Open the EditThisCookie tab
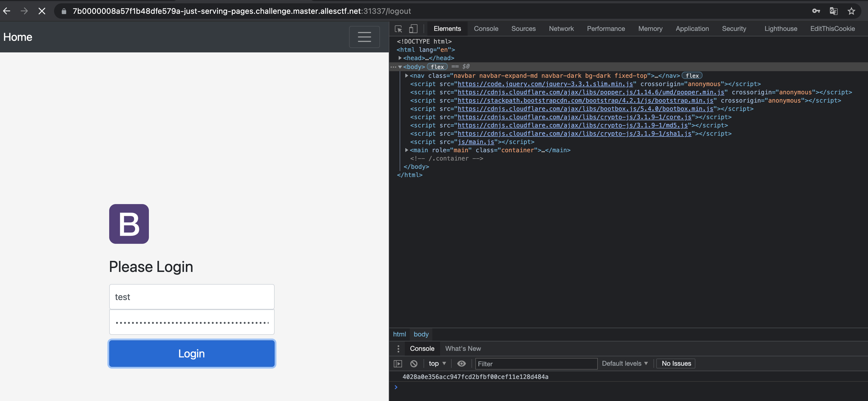Screen dimensions: 868x401 (x=832, y=29)
